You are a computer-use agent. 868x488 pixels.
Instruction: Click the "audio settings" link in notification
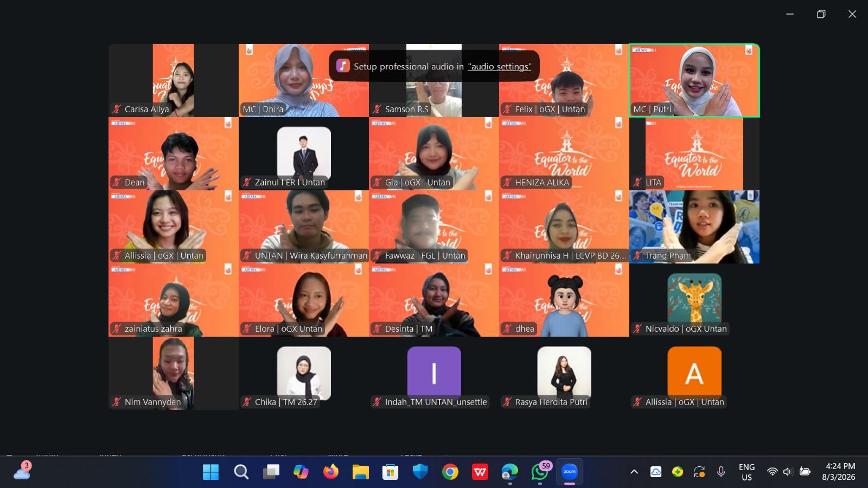coord(499,67)
